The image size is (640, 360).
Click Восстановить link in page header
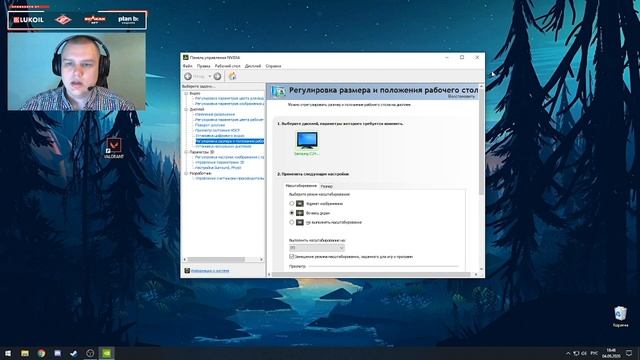click(x=461, y=96)
